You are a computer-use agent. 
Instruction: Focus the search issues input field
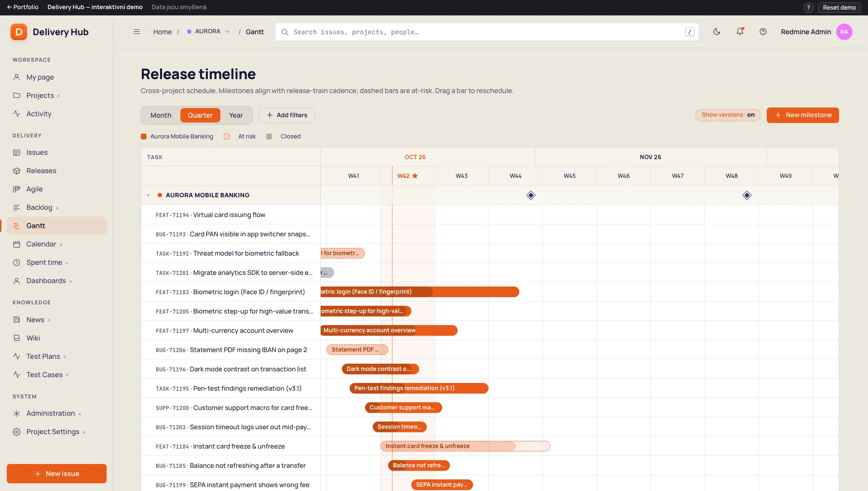487,32
